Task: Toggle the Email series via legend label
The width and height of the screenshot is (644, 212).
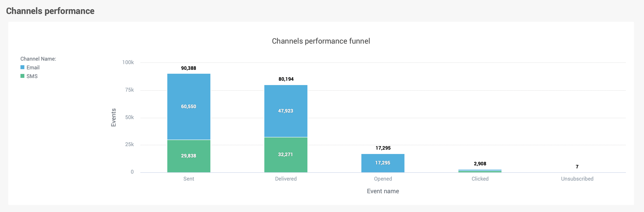Action: [33, 67]
